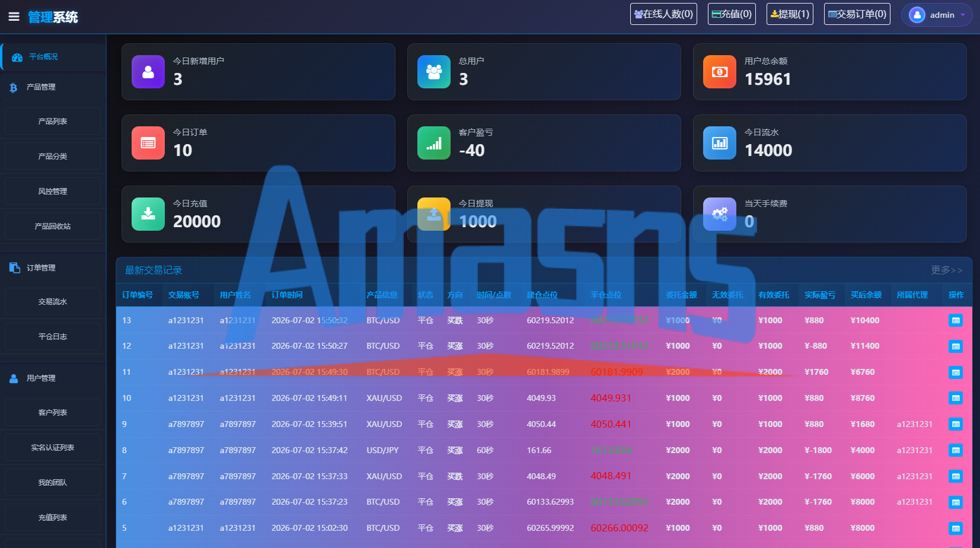
Task: Expand the 用户管理 sidebar section
Action: click(53, 378)
